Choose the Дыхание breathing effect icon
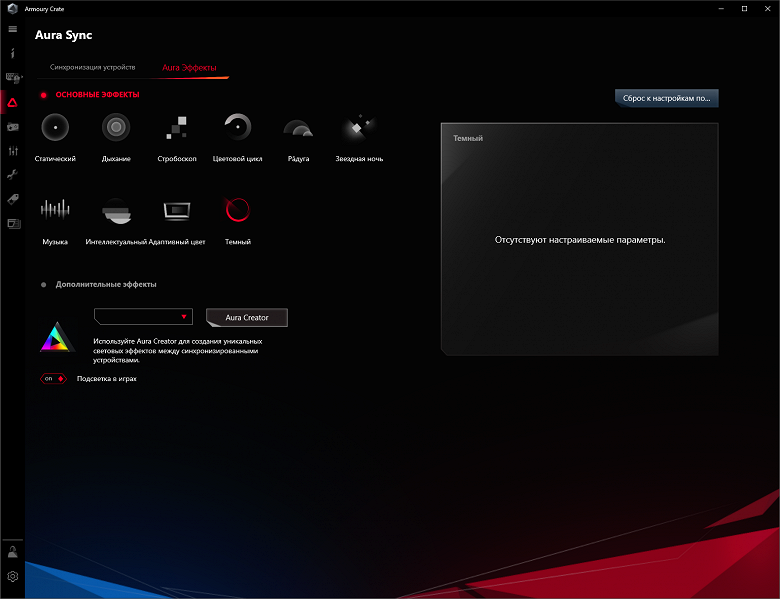This screenshot has height=599, width=780. (x=116, y=127)
